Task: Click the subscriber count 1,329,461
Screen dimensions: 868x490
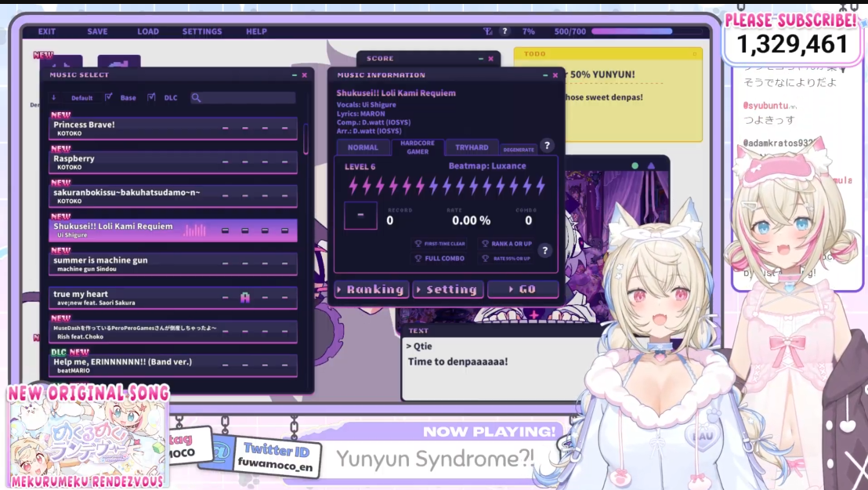Action: coord(792,45)
